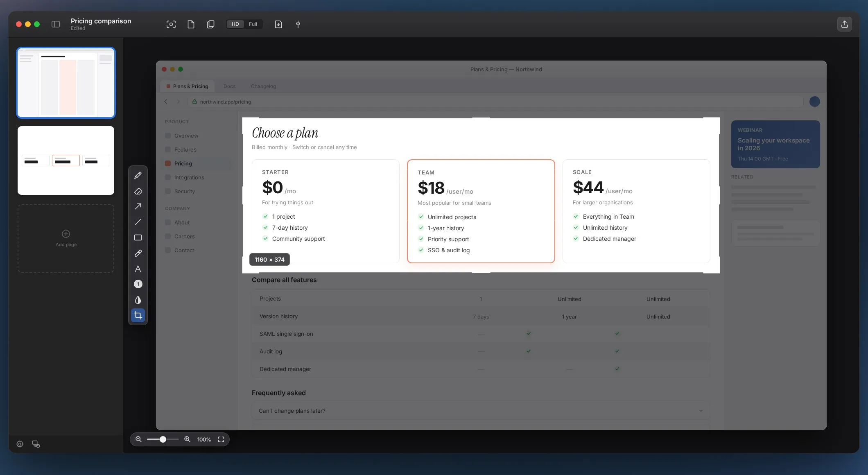Select the second page thumbnail
This screenshot has width=868, height=475.
tap(66, 161)
